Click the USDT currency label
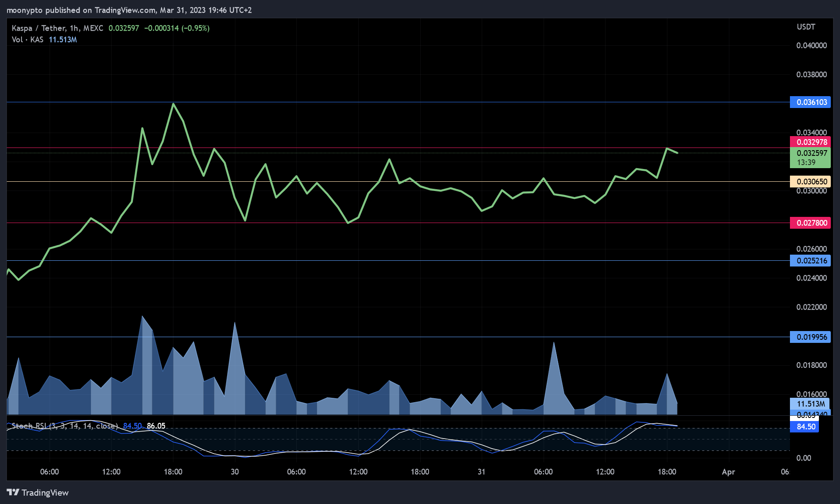The height and width of the screenshot is (504, 840). 806,27
